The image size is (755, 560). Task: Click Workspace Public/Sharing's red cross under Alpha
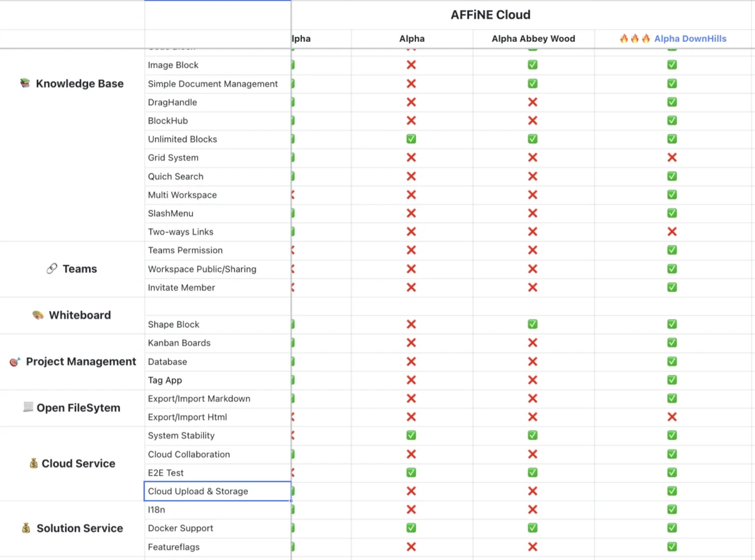(411, 269)
